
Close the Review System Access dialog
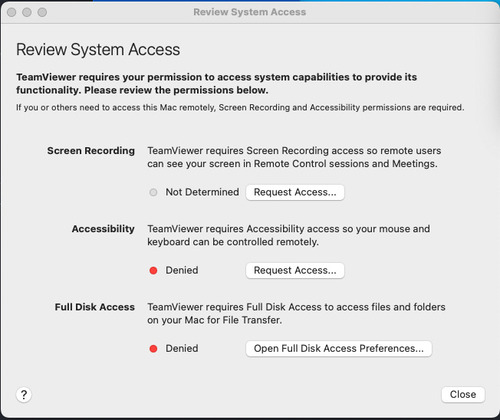pyautogui.click(x=463, y=394)
